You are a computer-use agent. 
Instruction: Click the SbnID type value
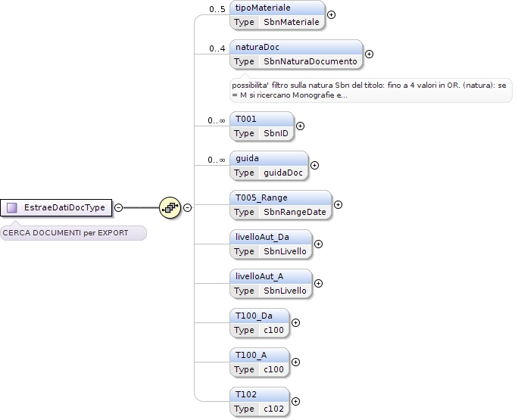coord(276,133)
